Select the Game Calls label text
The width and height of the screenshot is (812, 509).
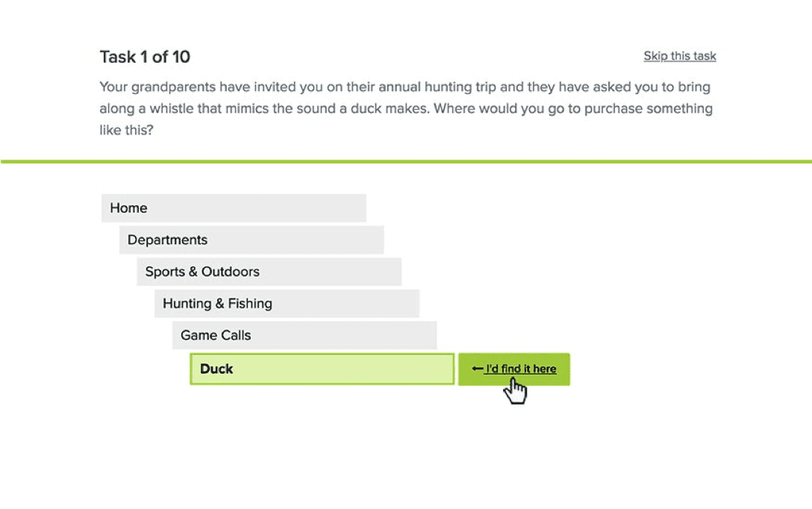(x=216, y=335)
